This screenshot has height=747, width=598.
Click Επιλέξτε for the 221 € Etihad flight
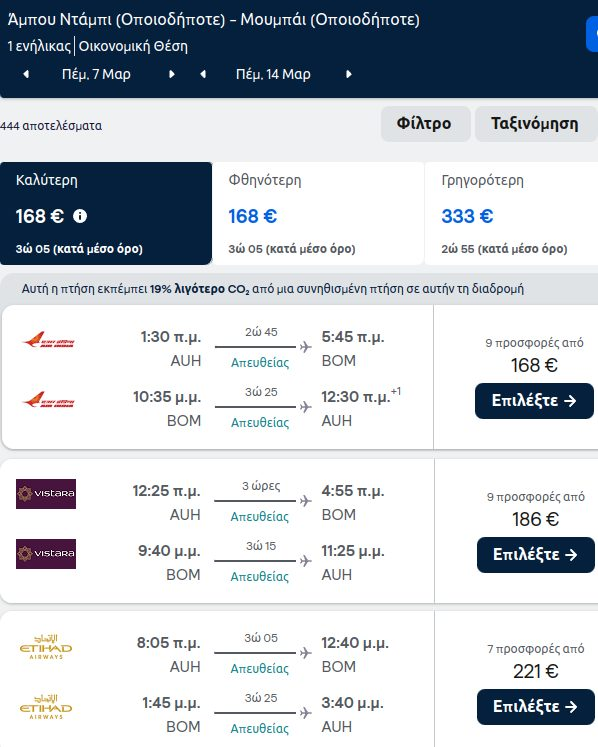click(x=536, y=707)
